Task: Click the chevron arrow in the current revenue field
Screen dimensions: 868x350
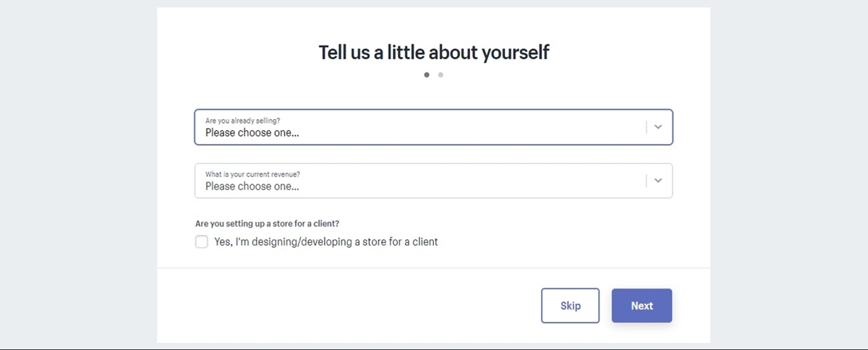Action: click(x=658, y=180)
